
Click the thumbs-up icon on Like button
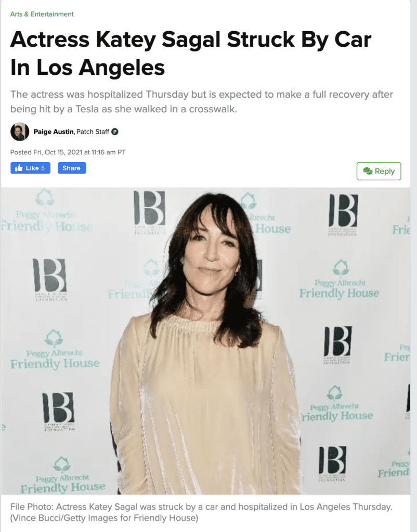19,168
